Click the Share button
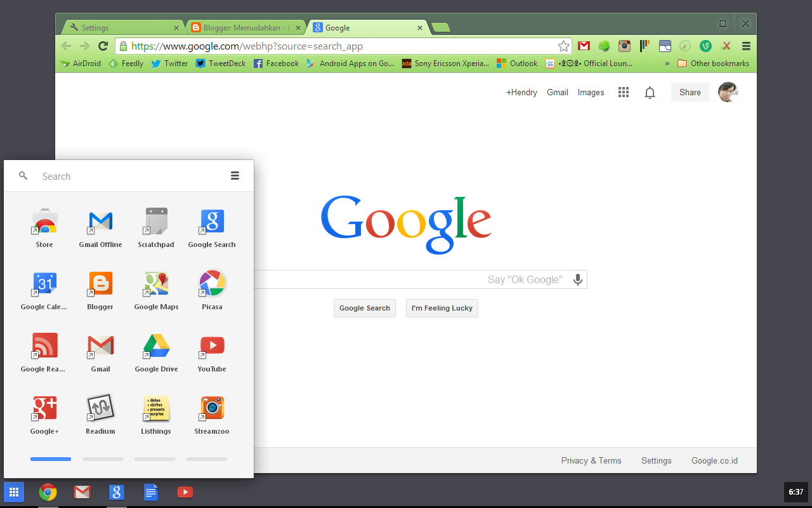 coord(690,92)
